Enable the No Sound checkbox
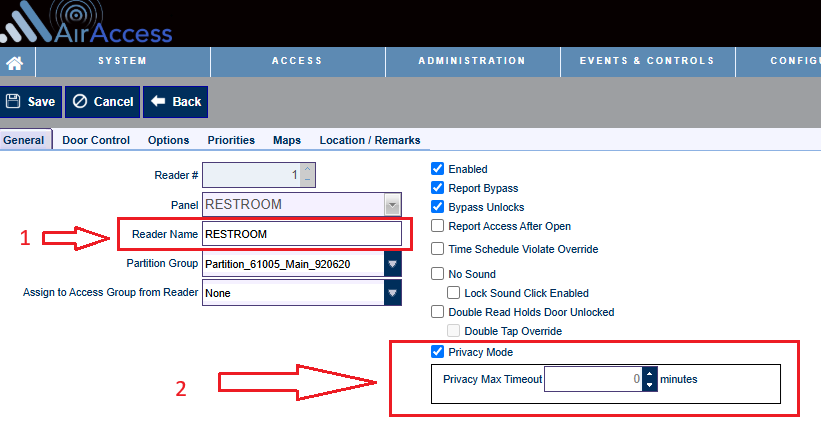821x441 pixels. pyautogui.click(x=437, y=274)
